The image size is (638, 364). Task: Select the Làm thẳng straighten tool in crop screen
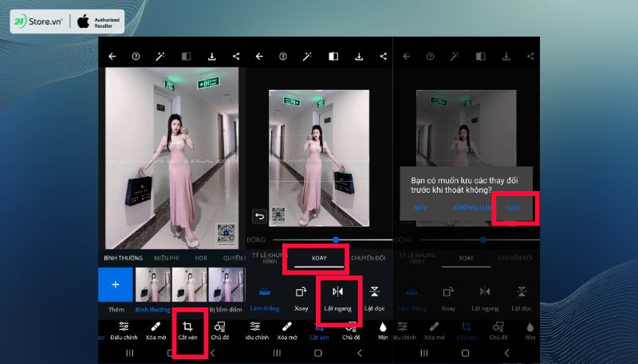tap(265, 299)
